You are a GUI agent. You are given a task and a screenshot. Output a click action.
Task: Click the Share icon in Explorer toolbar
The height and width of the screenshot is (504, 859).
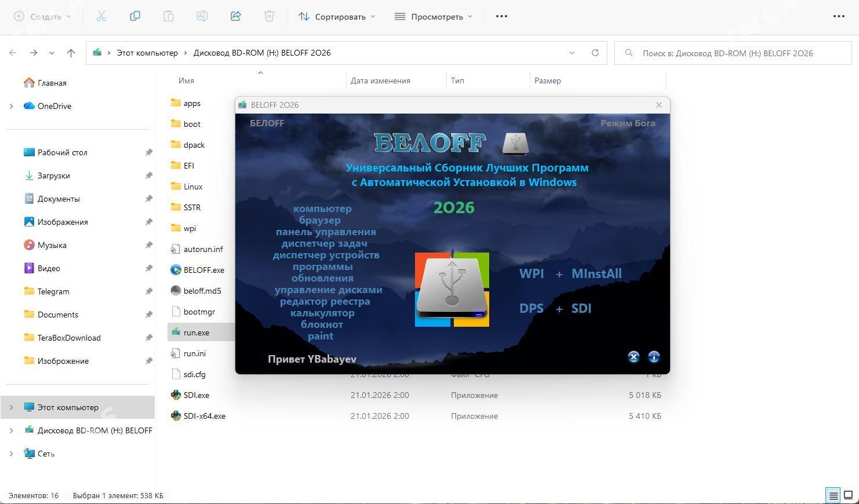(235, 16)
